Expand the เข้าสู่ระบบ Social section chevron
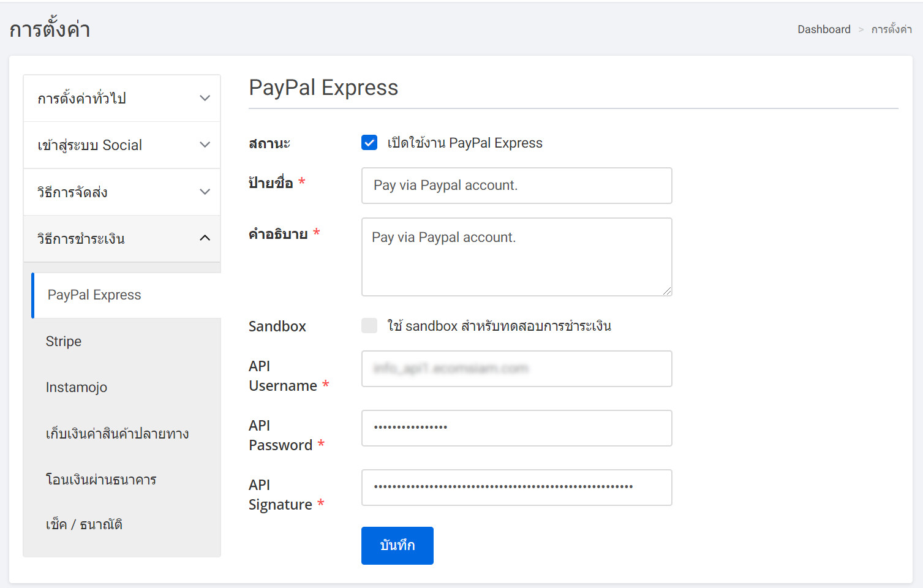 coord(205,145)
